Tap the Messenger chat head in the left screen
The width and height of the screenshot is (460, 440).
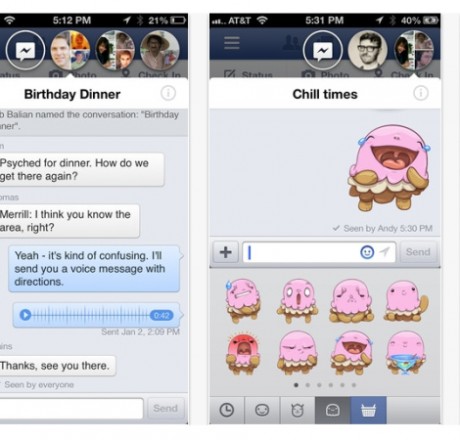click(25, 50)
